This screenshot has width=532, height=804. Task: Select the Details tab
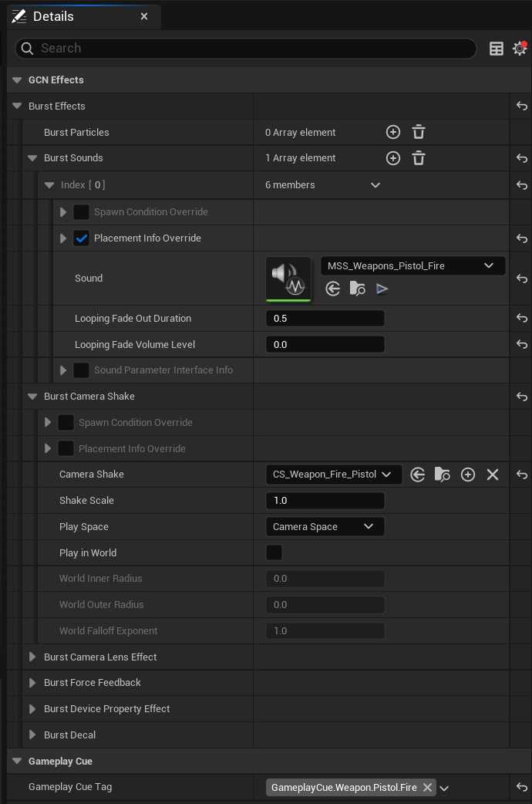coord(53,16)
